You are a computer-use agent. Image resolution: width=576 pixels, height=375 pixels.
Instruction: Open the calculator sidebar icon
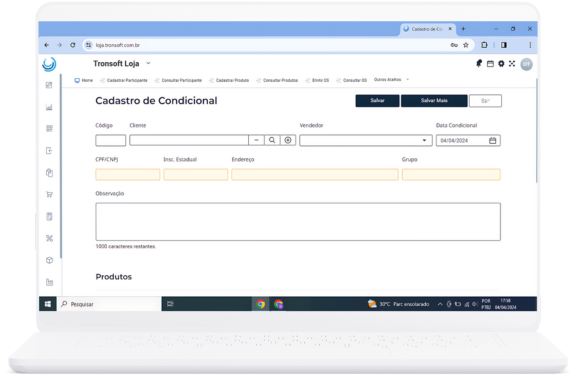(x=49, y=216)
